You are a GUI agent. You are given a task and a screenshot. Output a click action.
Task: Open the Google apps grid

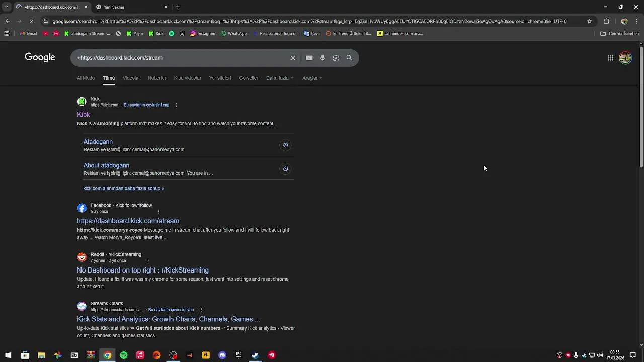(x=611, y=58)
